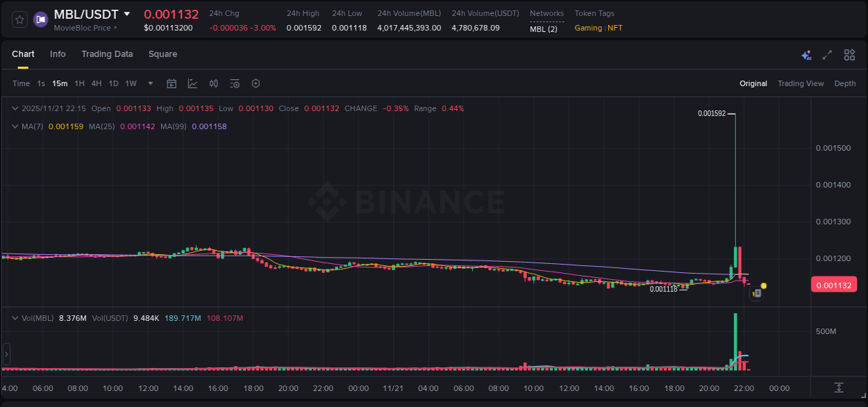The image size is (868, 407).
Task: Toggle the favorite star for MBL/USDT
Action: 19,19
